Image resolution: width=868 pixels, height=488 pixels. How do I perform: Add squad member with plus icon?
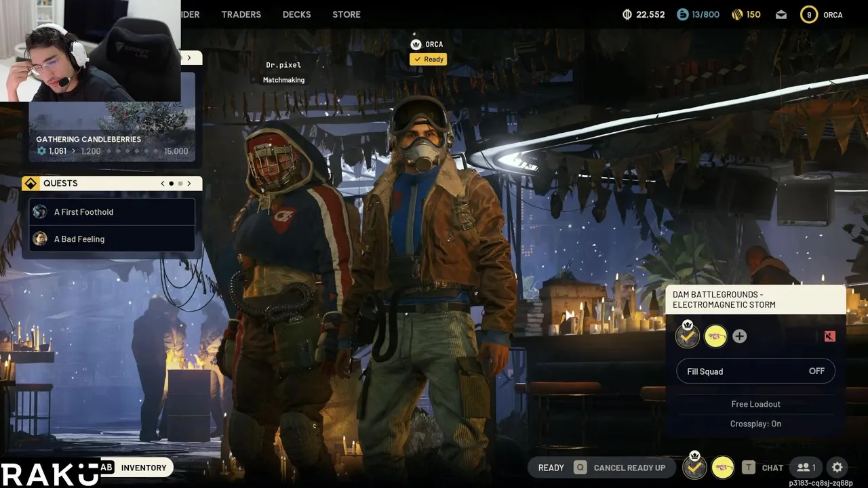[x=740, y=336]
